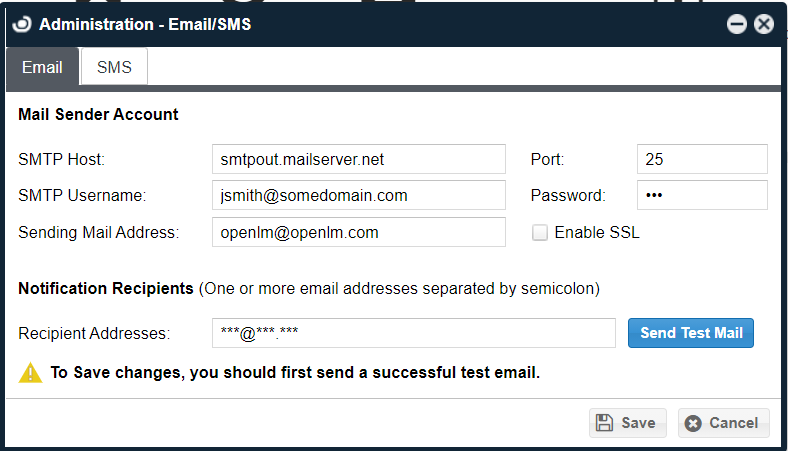Viewport: 788px width, 451px height.
Task: Edit the Sending Mail Address field
Action: point(358,233)
